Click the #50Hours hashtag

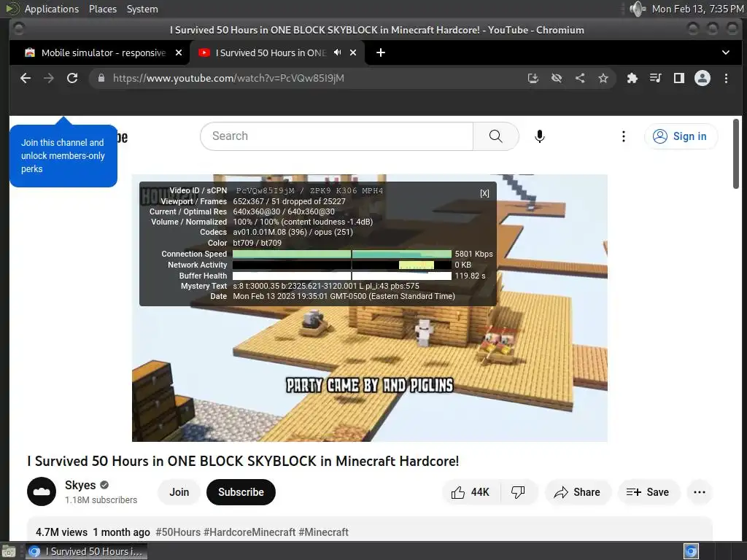click(x=178, y=532)
